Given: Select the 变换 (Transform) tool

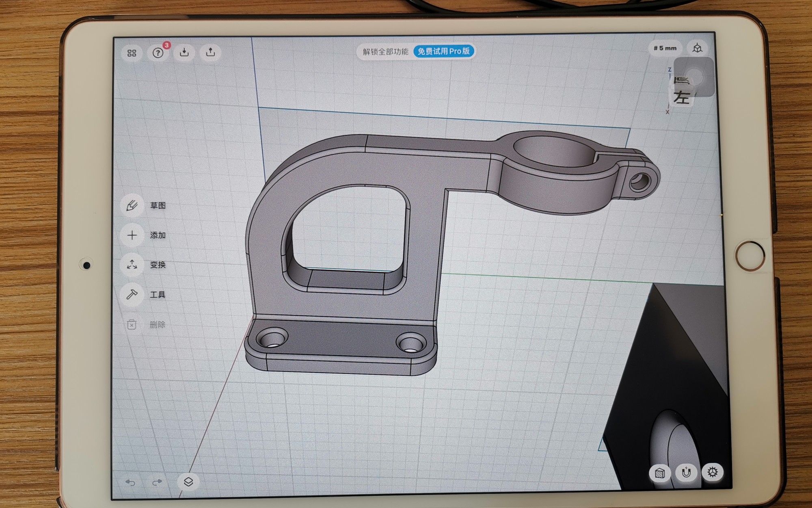Looking at the screenshot, I should (132, 265).
